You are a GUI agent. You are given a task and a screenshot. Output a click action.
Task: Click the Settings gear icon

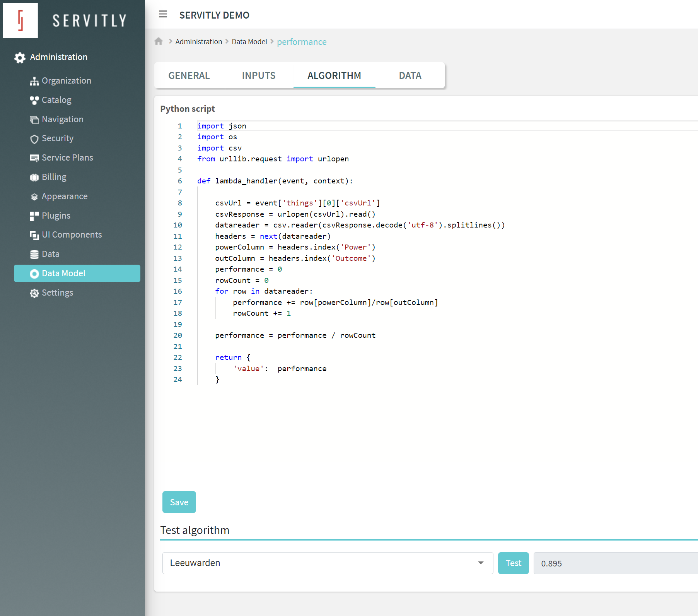click(34, 293)
